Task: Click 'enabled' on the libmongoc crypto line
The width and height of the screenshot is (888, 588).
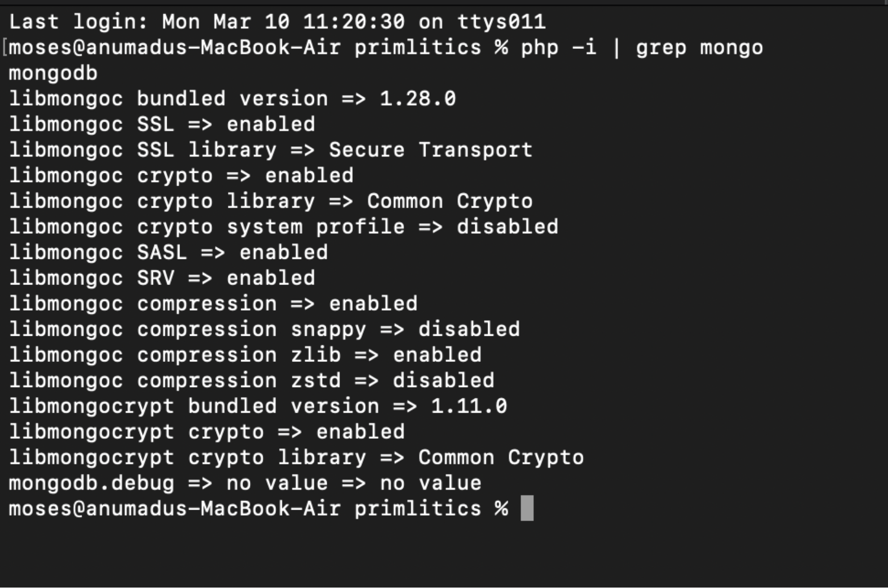Action: click(309, 176)
